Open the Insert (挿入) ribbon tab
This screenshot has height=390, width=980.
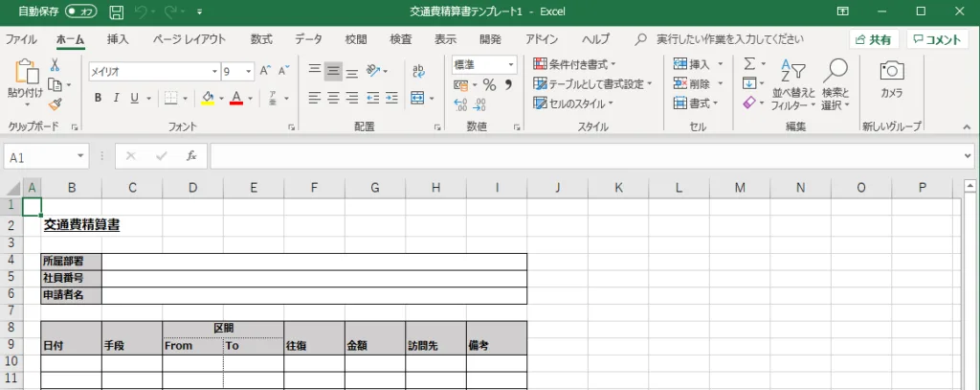pos(118,39)
